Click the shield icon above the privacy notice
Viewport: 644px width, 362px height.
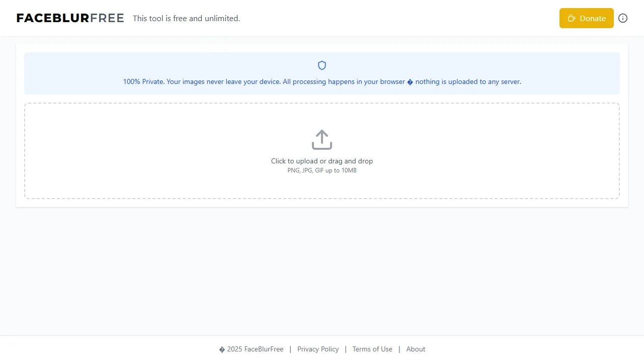pos(321,65)
